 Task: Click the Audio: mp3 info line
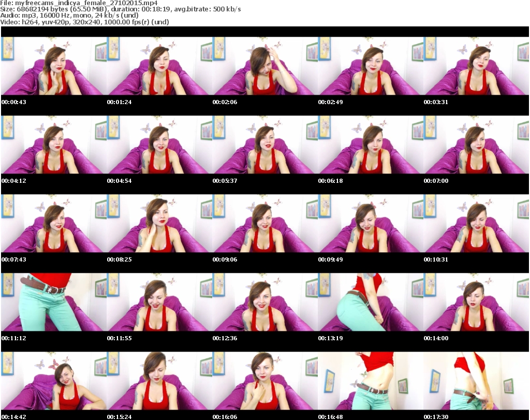point(69,16)
